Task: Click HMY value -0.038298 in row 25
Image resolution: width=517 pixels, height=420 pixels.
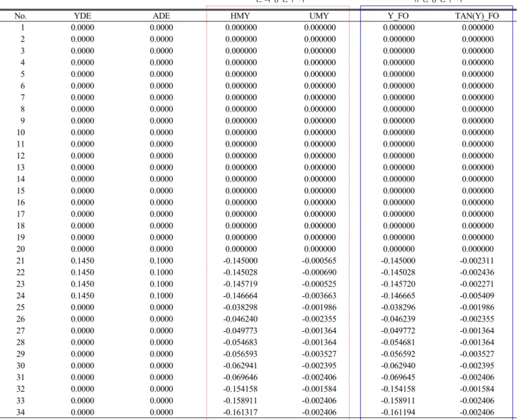Action: point(240,307)
